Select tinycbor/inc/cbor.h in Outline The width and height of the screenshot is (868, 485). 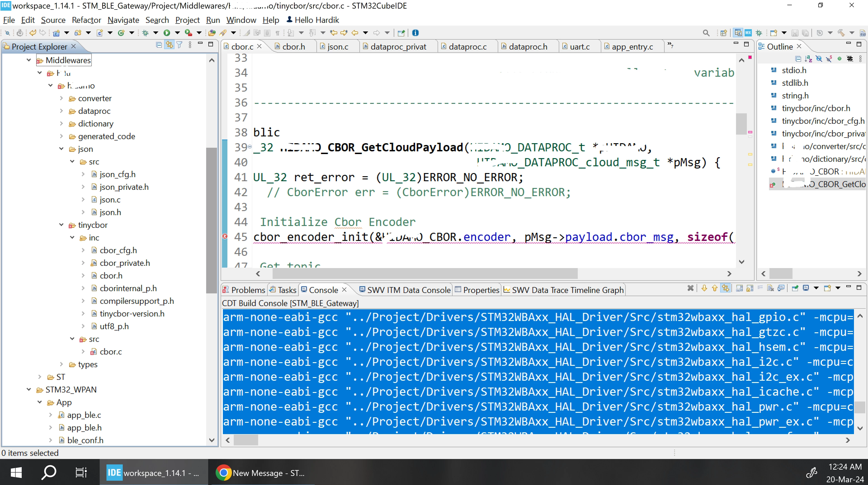click(x=816, y=108)
